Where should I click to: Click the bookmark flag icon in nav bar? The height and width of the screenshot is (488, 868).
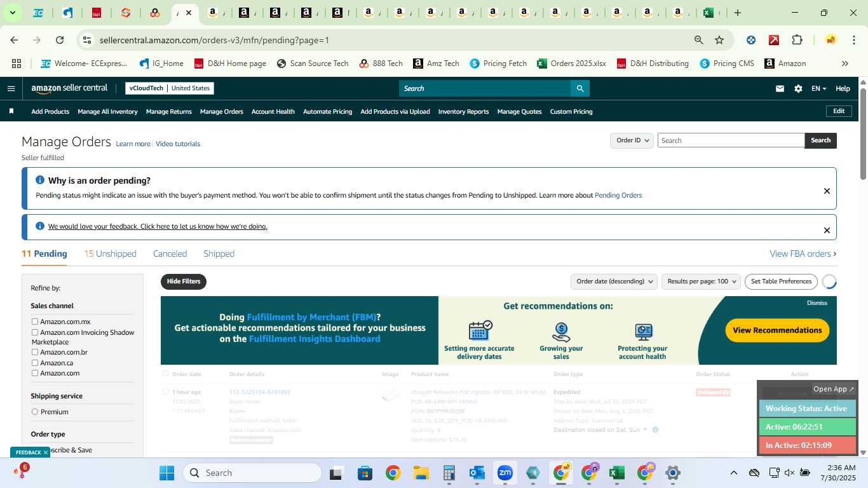[x=11, y=111]
